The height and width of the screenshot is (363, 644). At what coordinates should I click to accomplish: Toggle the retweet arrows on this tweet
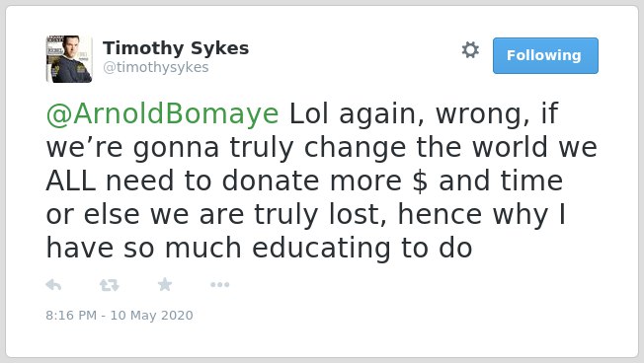coord(110,285)
